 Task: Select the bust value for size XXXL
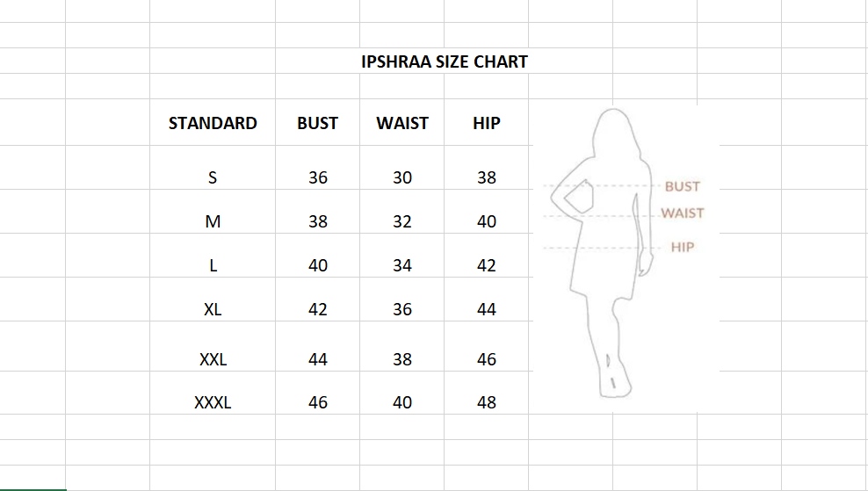pyautogui.click(x=318, y=402)
